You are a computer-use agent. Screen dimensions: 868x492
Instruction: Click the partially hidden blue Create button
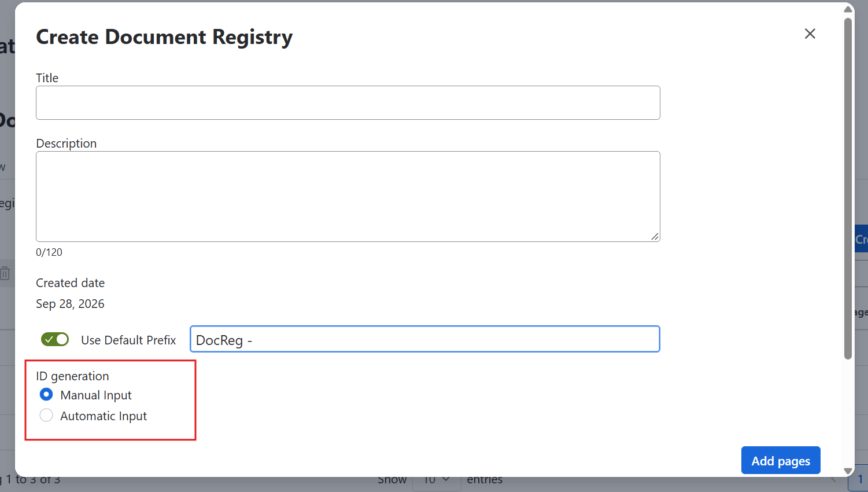click(x=861, y=238)
